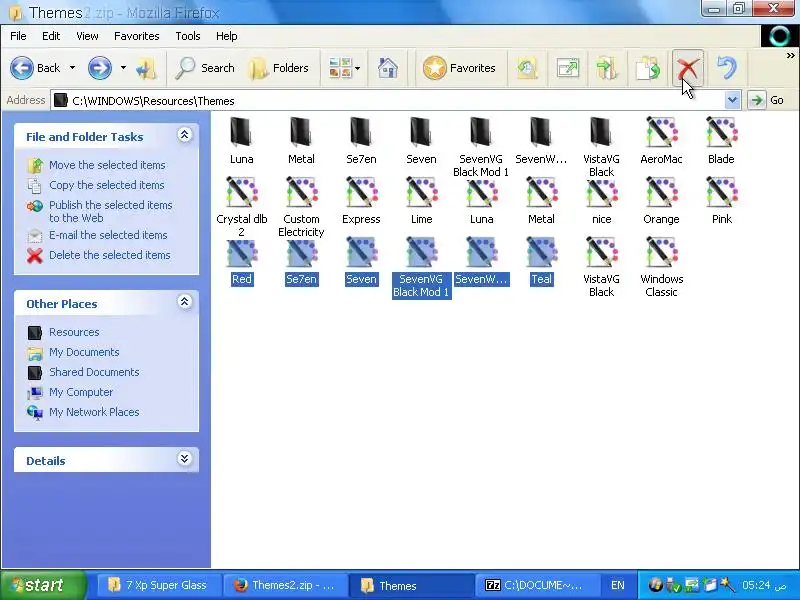Expand toolbar overflow chevron

[790, 55]
